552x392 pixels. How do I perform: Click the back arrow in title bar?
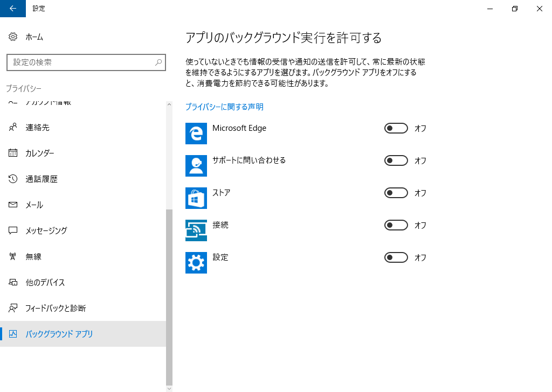[13, 9]
